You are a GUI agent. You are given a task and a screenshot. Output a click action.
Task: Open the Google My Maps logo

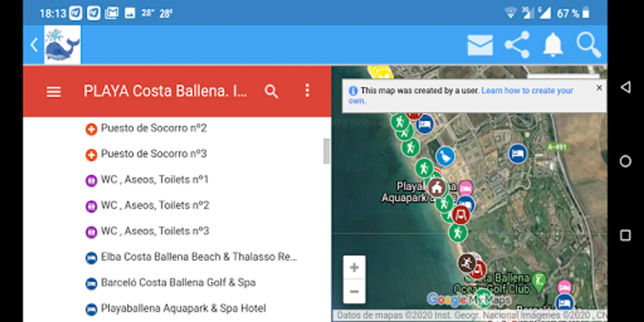tap(469, 299)
